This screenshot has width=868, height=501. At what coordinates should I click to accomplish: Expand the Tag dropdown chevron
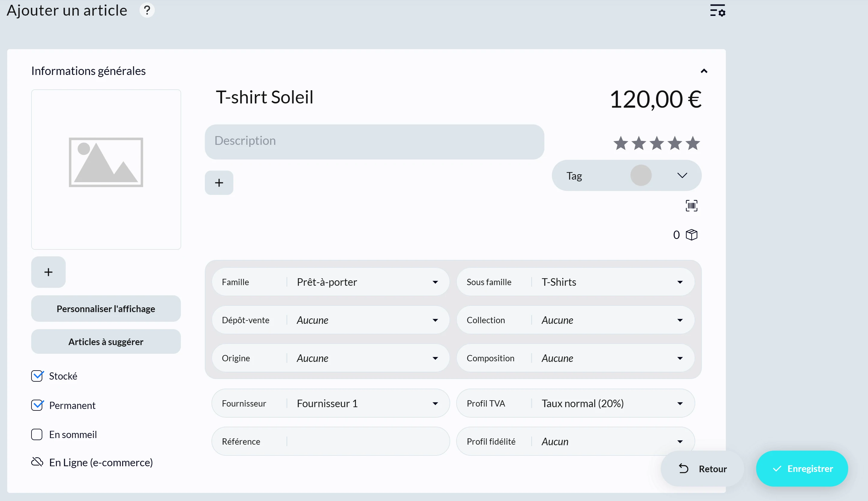point(682,175)
